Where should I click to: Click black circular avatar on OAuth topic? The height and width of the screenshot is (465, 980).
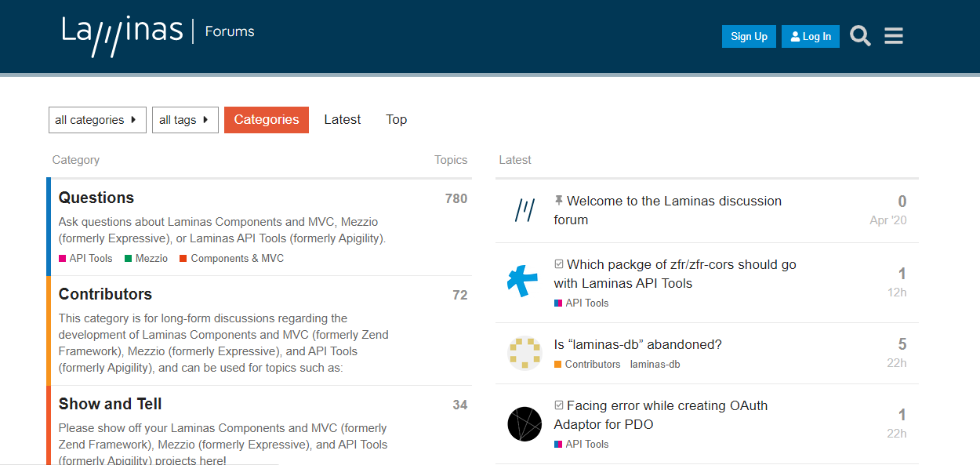pos(524,424)
